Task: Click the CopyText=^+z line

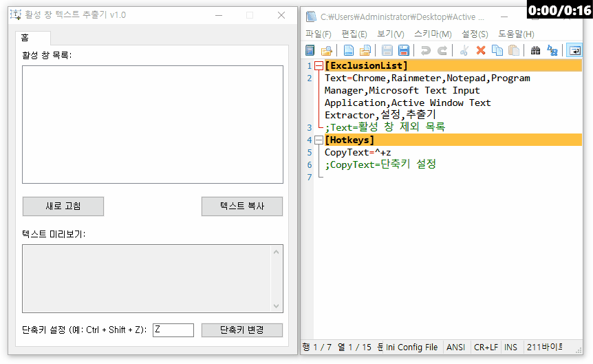Action: 358,153
